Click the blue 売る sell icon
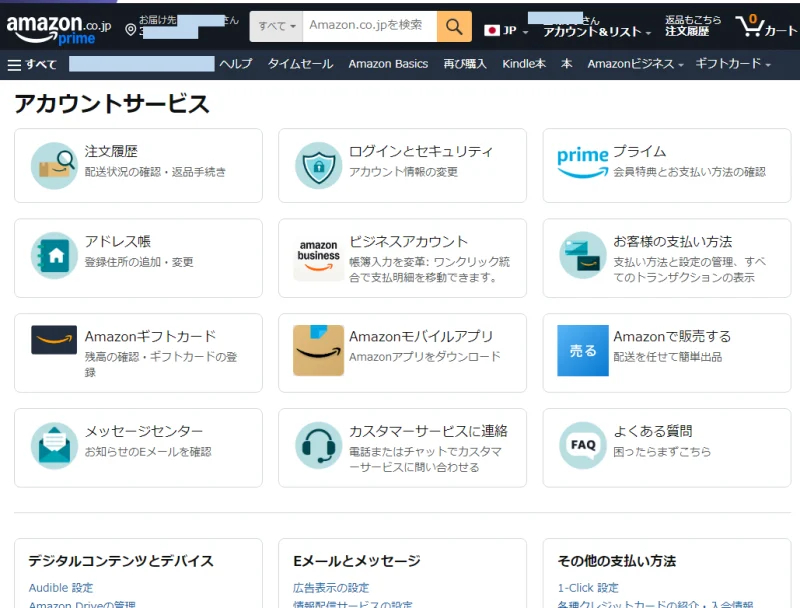The image size is (800, 608). coord(583,350)
